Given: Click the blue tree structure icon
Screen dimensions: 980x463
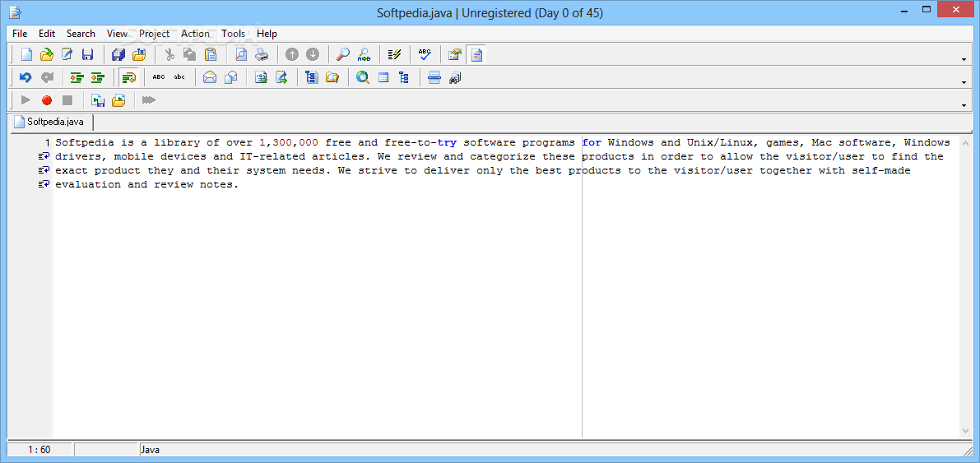Looking at the screenshot, I should (x=404, y=77).
